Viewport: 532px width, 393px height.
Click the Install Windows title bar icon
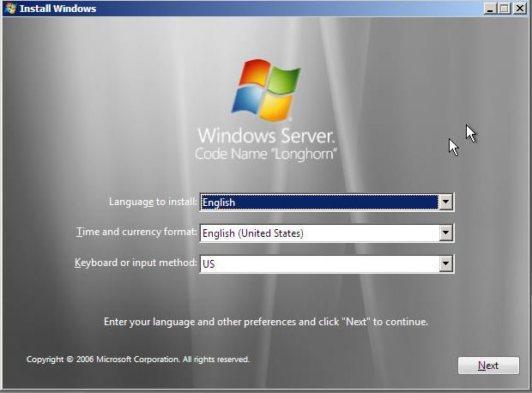point(9,9)
